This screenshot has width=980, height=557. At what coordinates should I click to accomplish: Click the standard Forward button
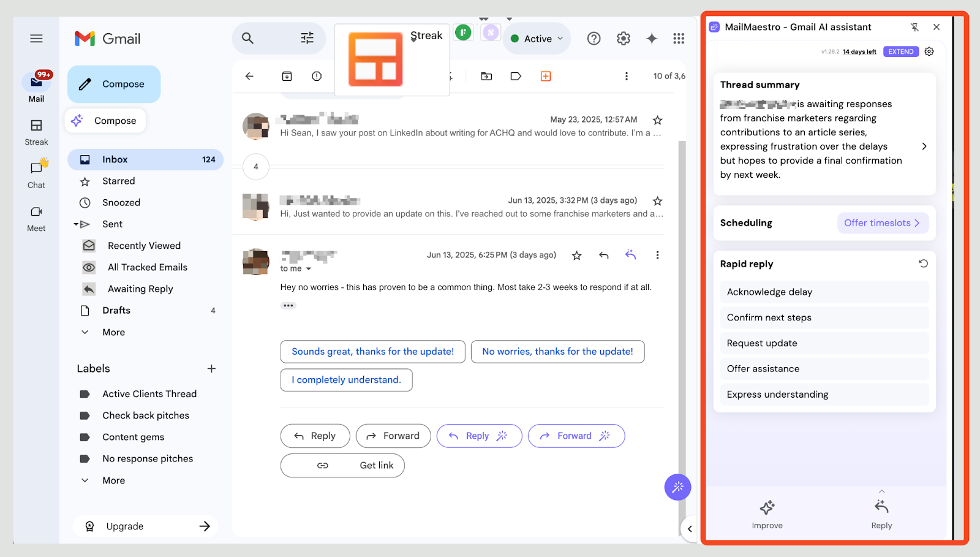point(393,436)
